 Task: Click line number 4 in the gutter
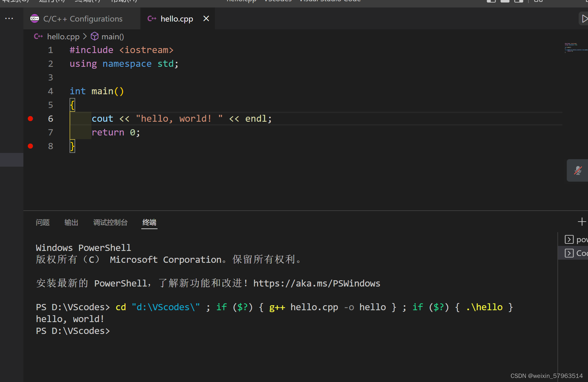(51, 91)
